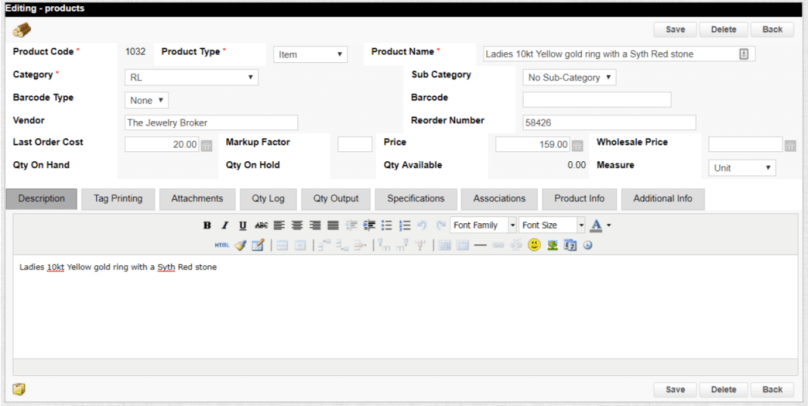This screenshot has height=406, width=808.
Task: Click the top Save button
Action: [675, 30]
